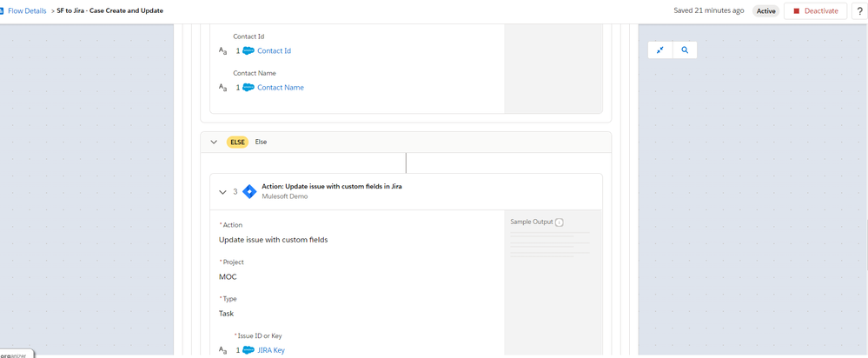Click the Sample Output info icon
The height and width of the screenshot is (358, 868).
(x=559, y=222)
